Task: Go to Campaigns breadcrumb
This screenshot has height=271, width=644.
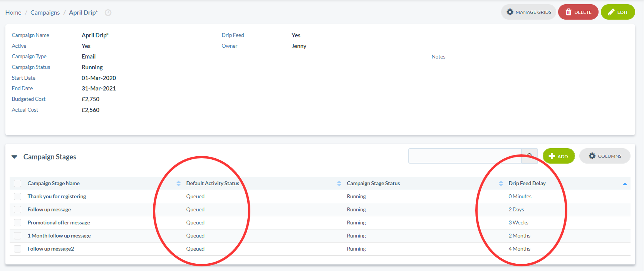Action: [45, 12]
